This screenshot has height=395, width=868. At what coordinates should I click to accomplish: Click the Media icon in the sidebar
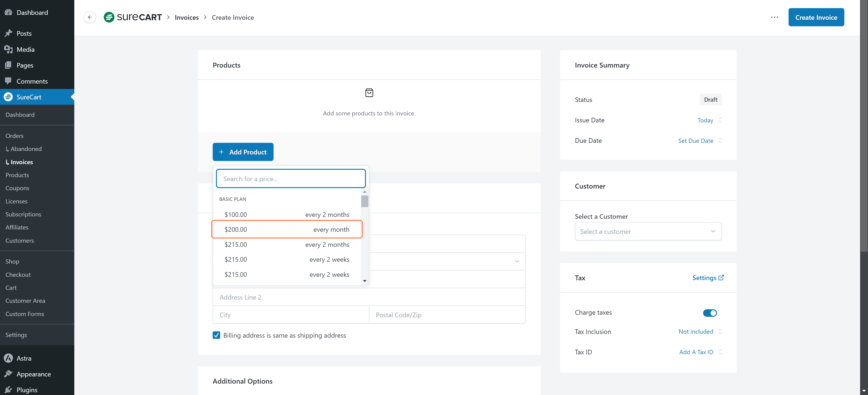pyautogui.click(x=8, y=49)
